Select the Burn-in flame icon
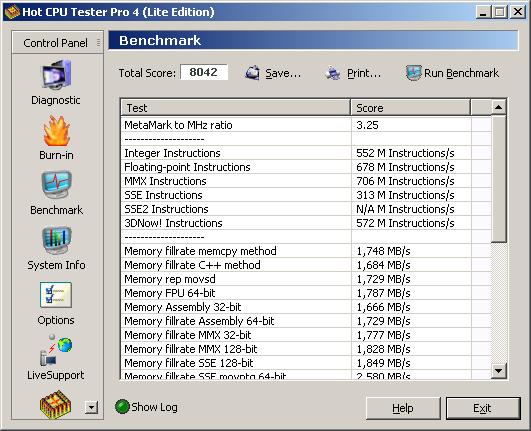The width and height of the screenshot is (531, 431). pos(57,130)
